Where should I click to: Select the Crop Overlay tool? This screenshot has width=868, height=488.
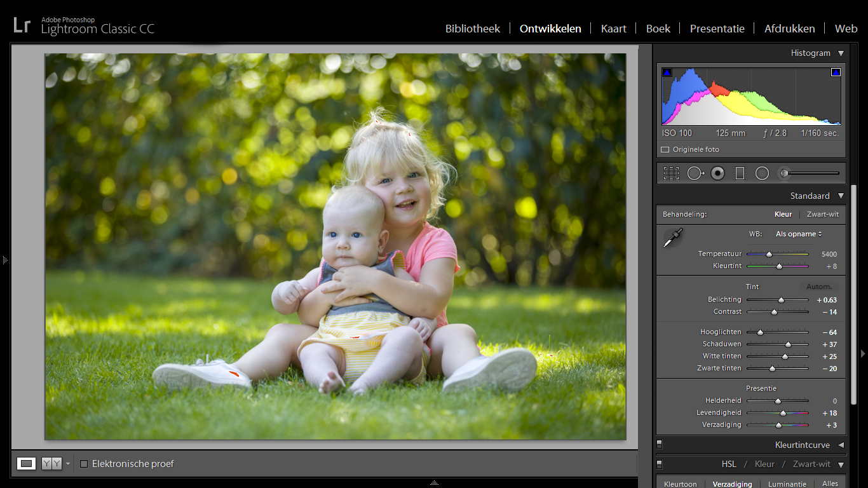[x=671, y=173]
